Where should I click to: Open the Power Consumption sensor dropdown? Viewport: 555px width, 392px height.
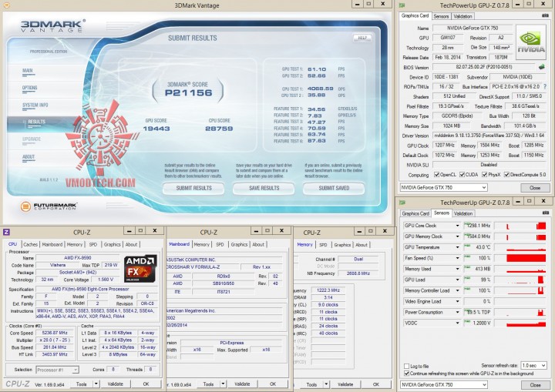click(x=457, y=312)
